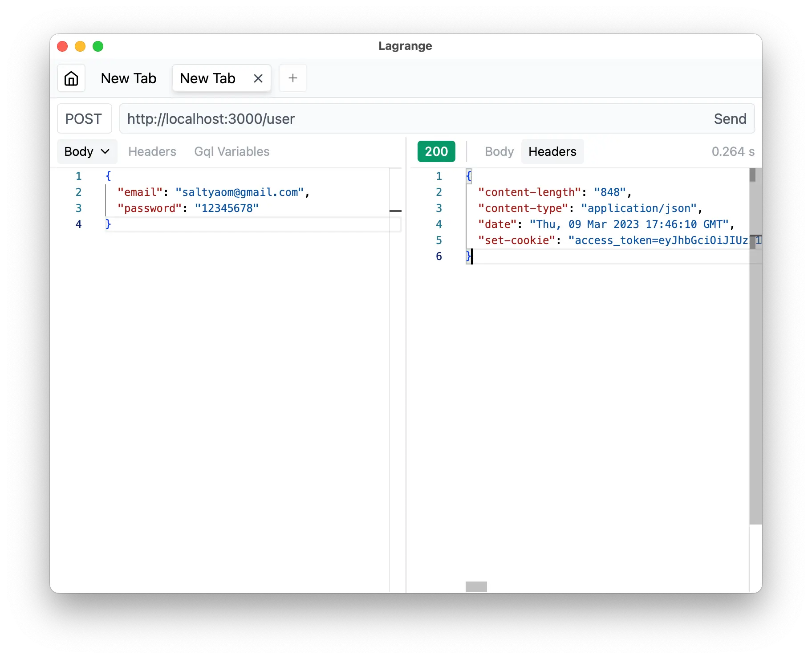Open the POST method selector

[x=84, y=119]
